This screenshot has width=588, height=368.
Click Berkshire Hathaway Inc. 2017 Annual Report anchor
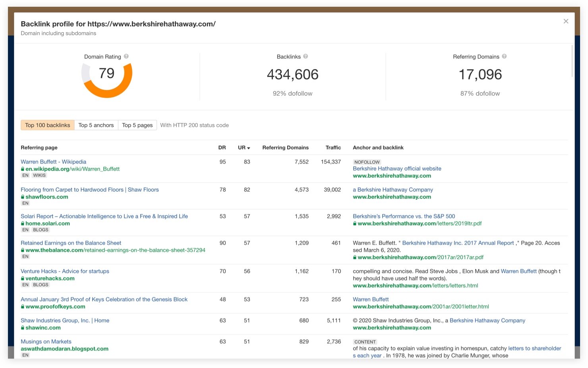tap(458, 243)
